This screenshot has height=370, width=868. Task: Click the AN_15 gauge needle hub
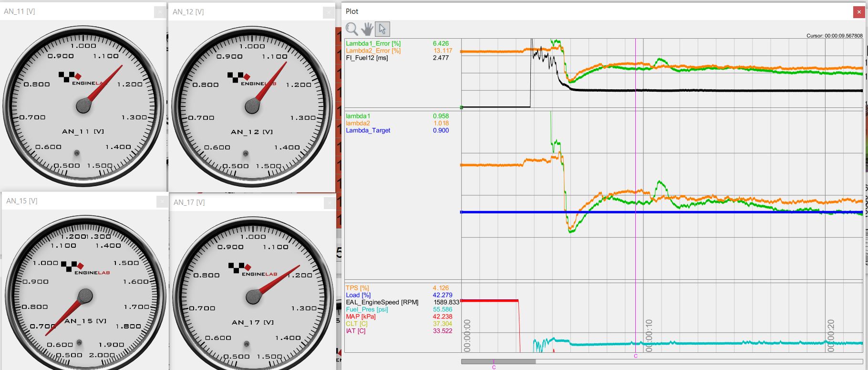[85, 296]
